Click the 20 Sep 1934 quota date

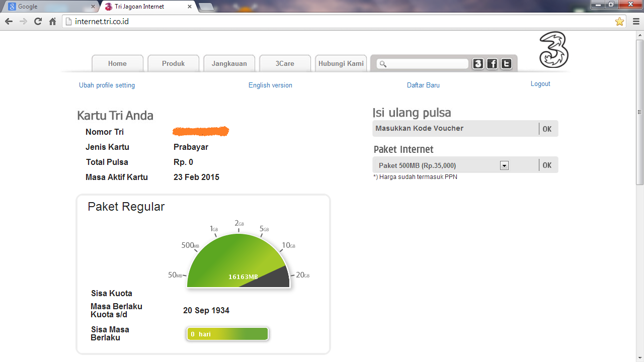206,311
